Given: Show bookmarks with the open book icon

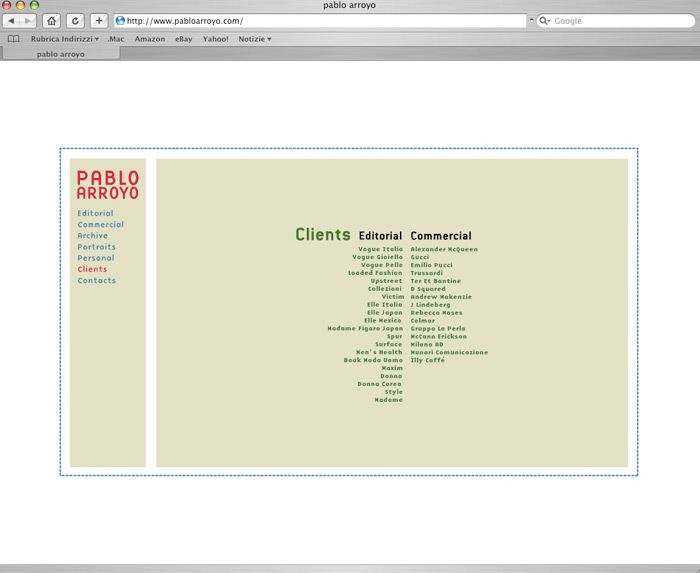Looking at the screenshot, I should pos(14,39).
